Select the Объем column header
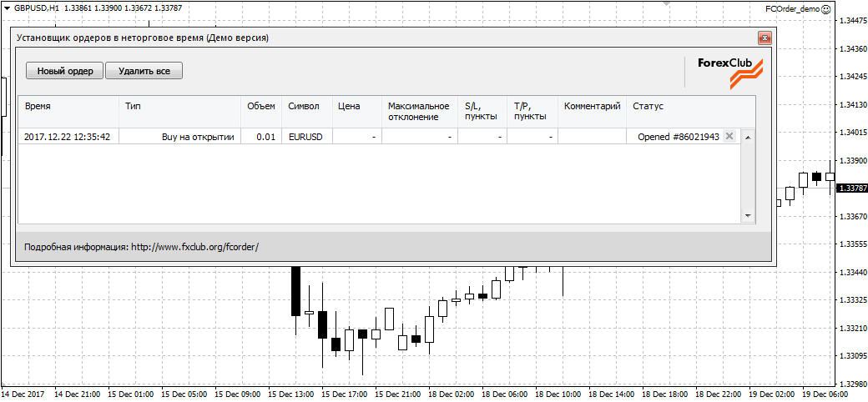The image size is (868, 402). click(261, 112)
